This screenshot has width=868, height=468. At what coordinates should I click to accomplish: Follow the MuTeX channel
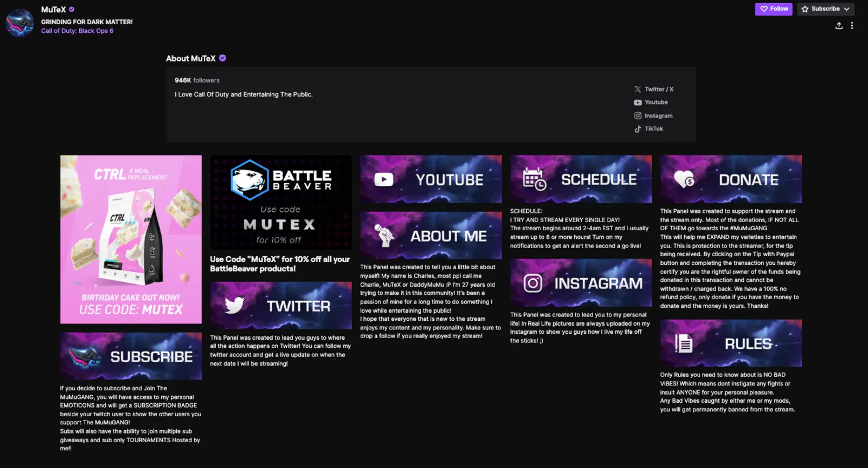773,9
